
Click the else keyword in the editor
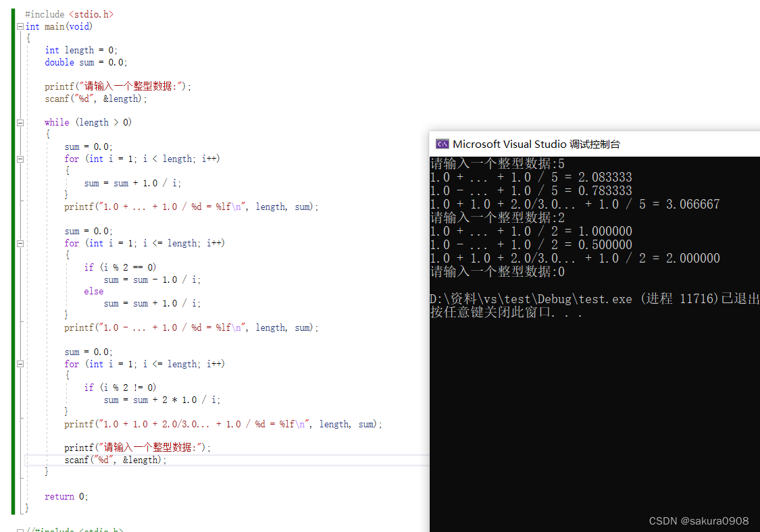tap(93, 291)
